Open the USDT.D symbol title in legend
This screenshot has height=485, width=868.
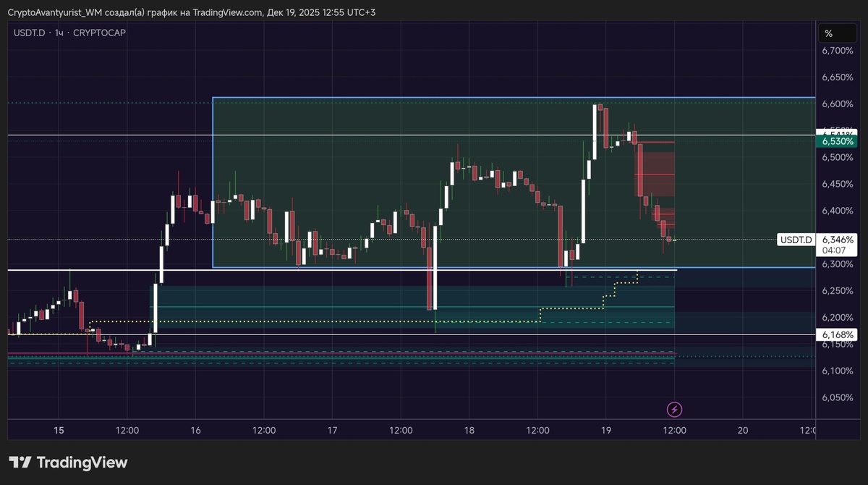pyautogui.click(x=29, y=33)
